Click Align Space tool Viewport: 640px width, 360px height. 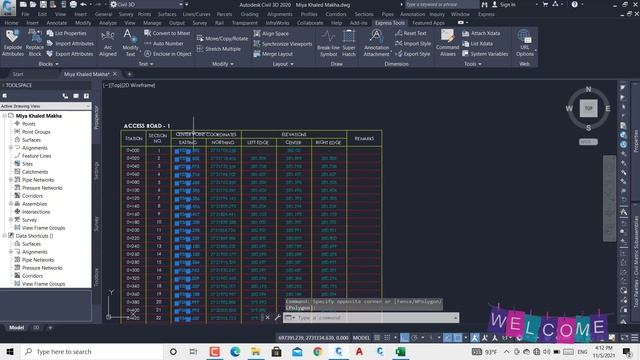[x=271, y=33]
